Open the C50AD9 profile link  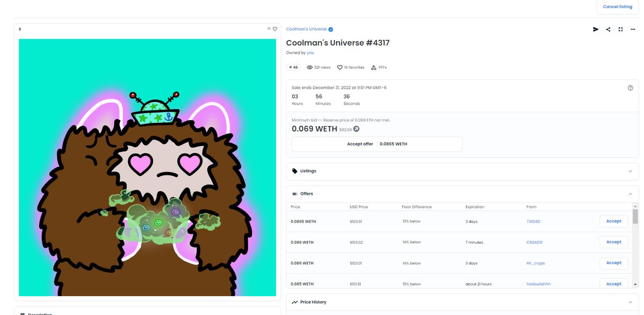[x=535, y=242]
